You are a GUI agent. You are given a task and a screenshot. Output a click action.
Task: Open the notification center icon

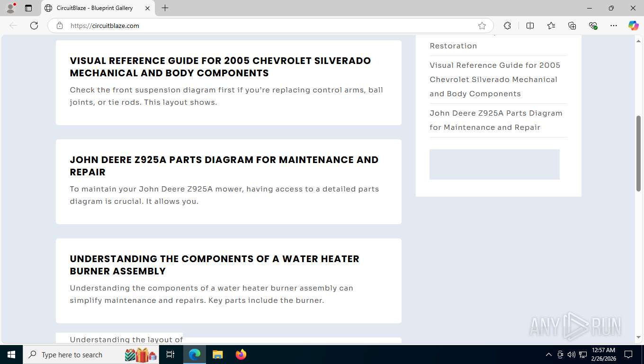(628, 355)
